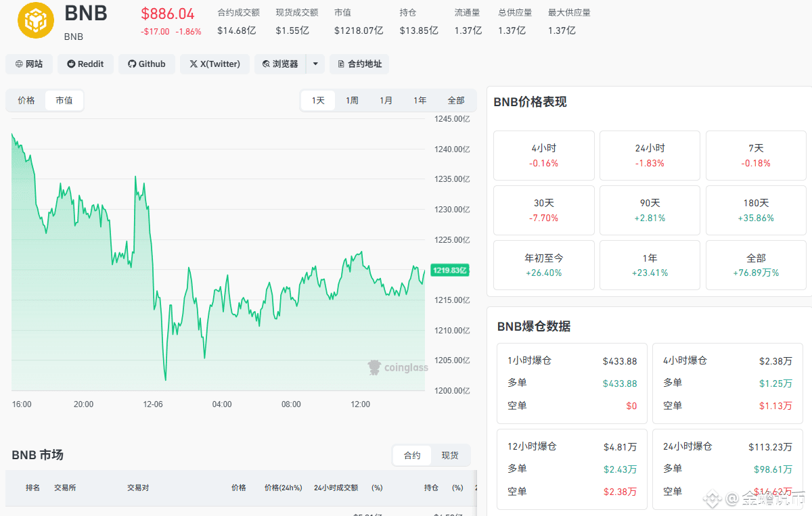Open the 合约地址 contract address button

point(359,64)
